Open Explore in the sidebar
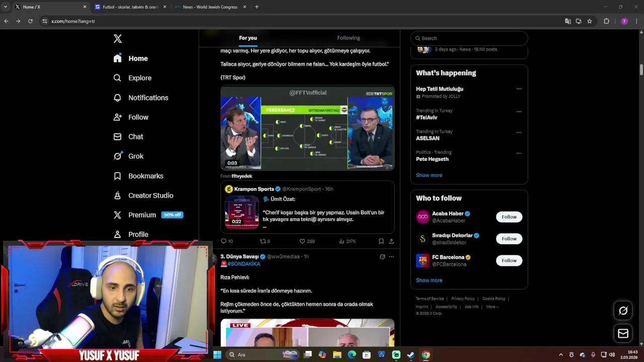The width and height of the screenshot is (644, 362). point(132,78)
